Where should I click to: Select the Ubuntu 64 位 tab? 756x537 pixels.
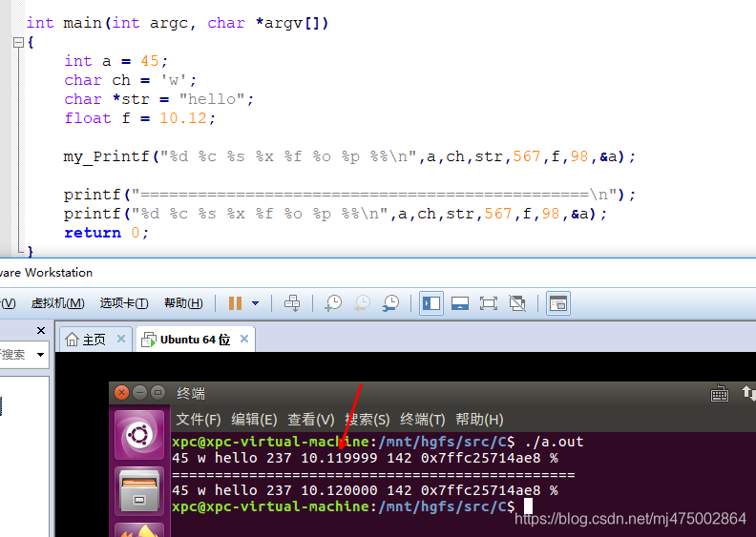coord(195,340)
